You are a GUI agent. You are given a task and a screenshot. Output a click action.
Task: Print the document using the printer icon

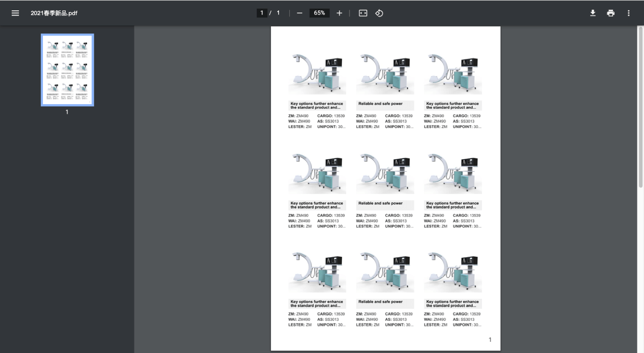click(611, 13)
